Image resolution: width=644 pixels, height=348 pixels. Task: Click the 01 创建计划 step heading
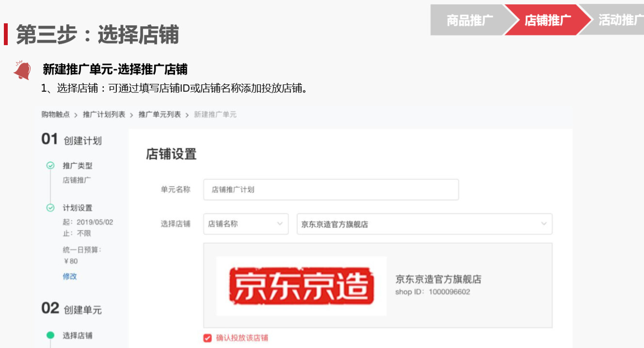tap(72, 140)
